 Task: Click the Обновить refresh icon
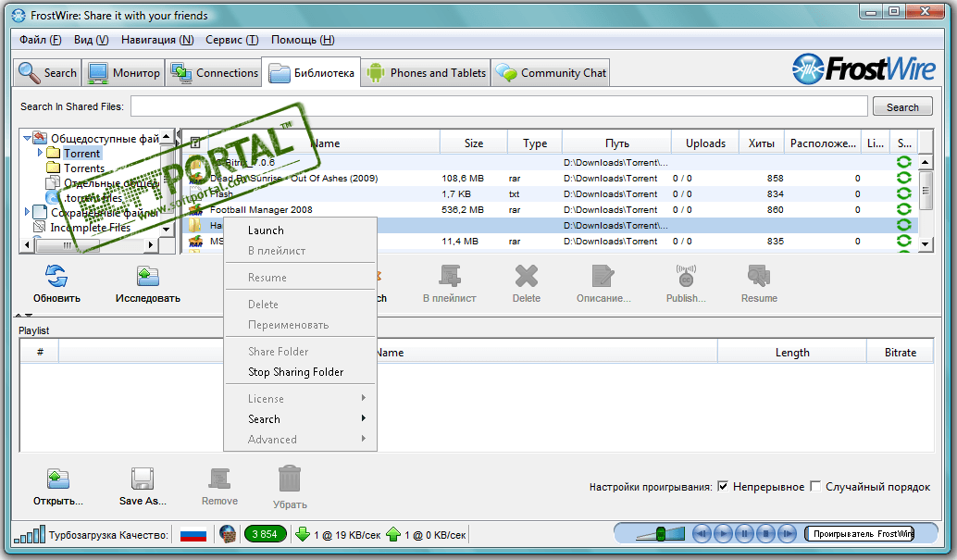coord(56,276)
